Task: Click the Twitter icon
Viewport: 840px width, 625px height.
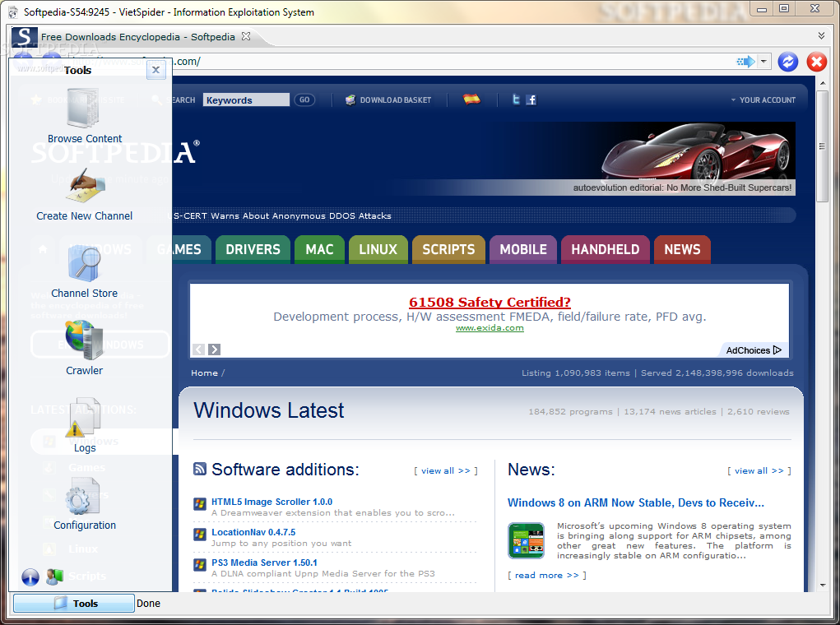Action: click(x=516, y=100)
